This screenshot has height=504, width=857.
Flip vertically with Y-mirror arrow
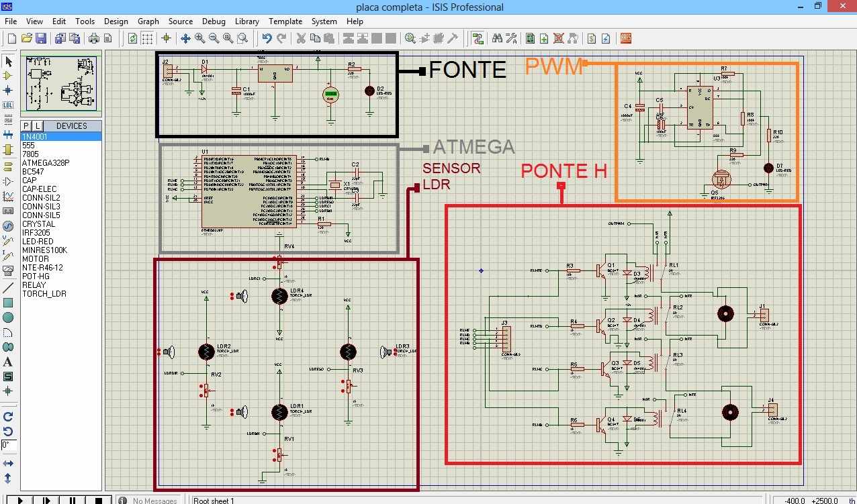tap(8, 478)
